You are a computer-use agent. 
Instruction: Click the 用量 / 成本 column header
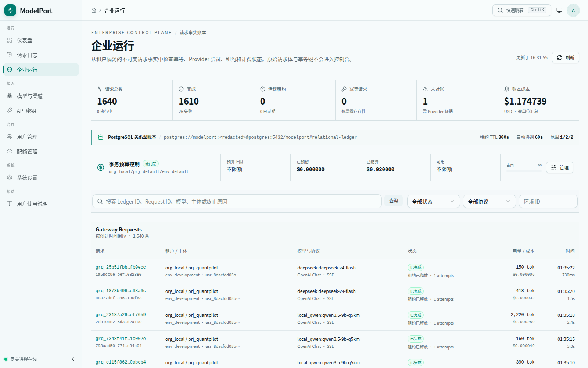pos(523,251)
